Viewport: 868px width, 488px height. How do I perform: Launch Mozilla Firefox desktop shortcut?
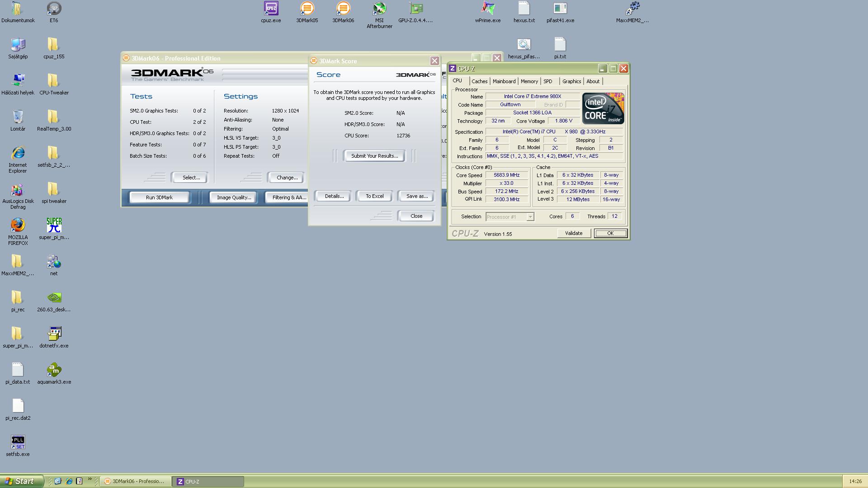(18, 231)
